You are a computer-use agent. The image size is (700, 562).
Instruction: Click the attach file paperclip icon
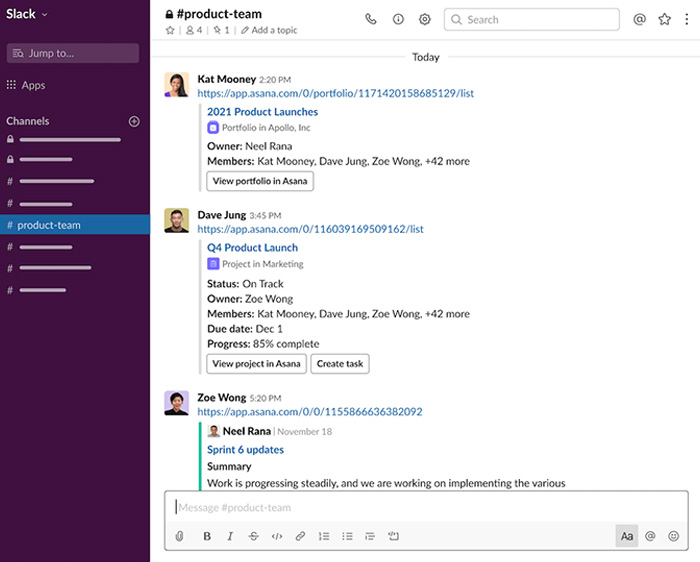pos(180,536)
